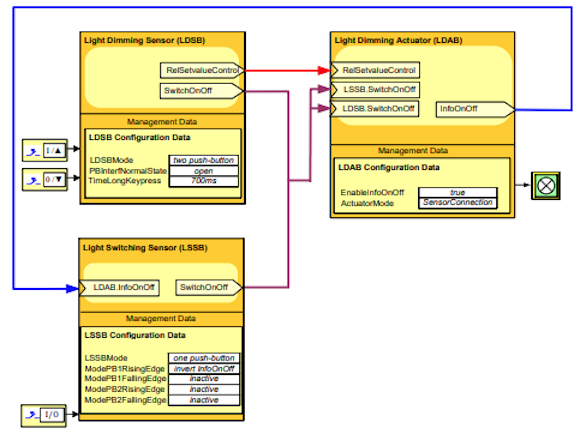Click LSSB Configuration Data heading
The height and width of the screenshot is (434, 586).
coord(135,335)
